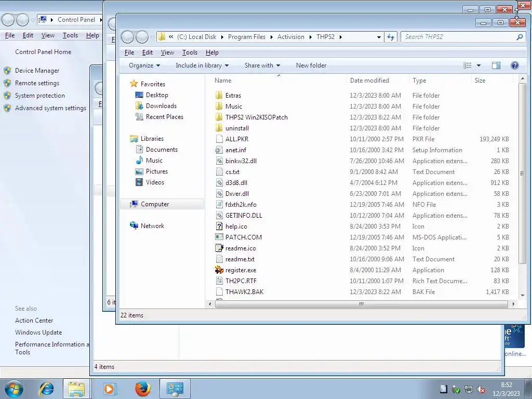This screenshot has height=399, width=532.
Task: Open Remote settings link
Action: coord(37,83)
